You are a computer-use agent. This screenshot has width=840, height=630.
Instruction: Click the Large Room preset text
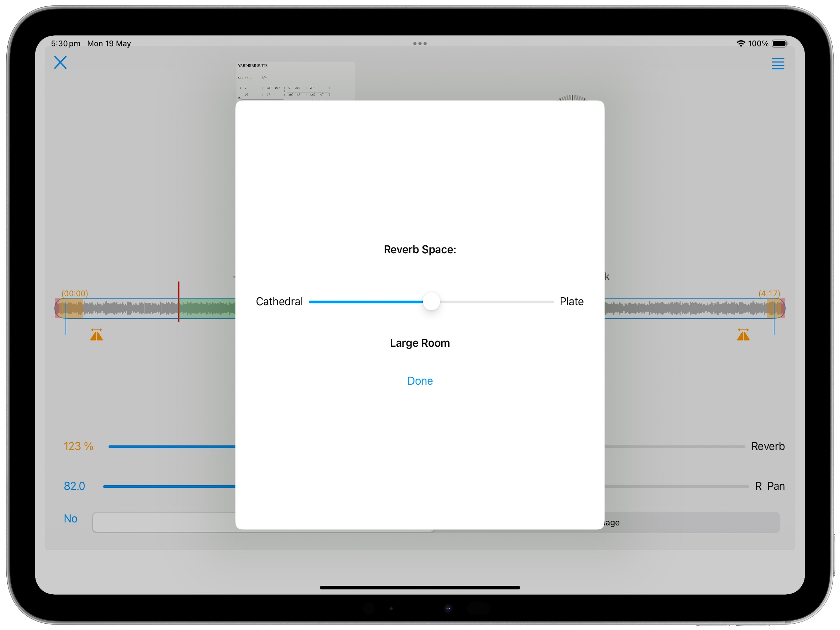[x=420, y=343]
